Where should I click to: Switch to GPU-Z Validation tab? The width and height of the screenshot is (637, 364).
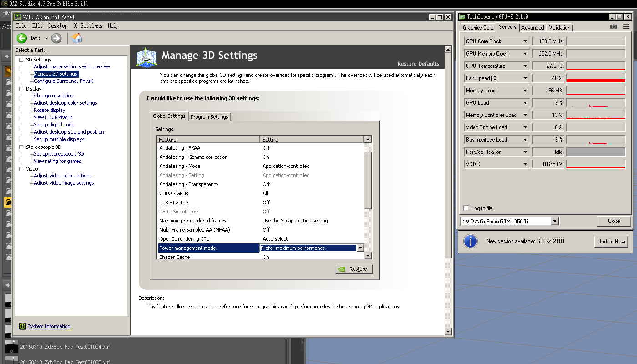pyautogui.click(x=560, y=28)
